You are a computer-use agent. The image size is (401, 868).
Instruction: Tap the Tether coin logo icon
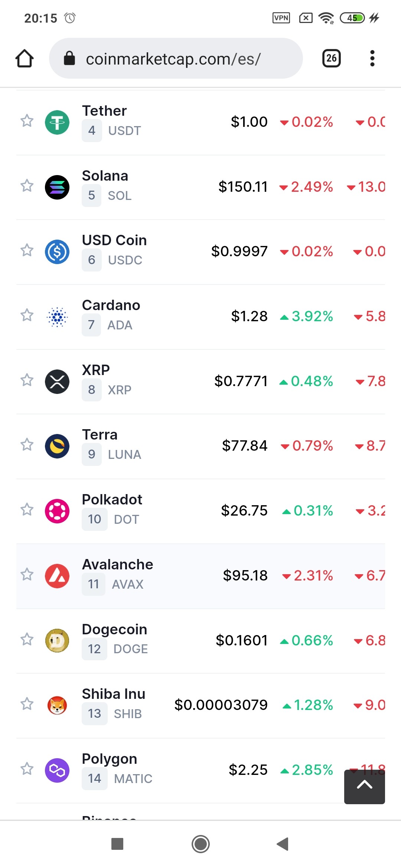click(57, 122)
